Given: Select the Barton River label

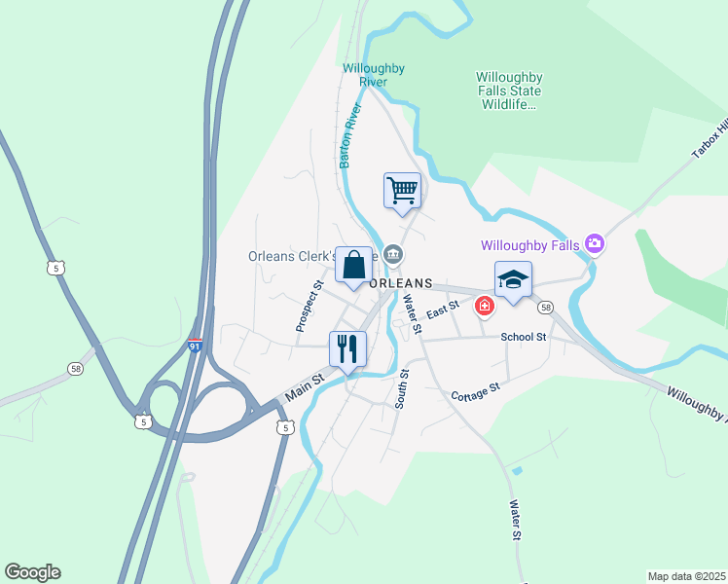Looking at the screenshot, I should (x=350, y=135).
